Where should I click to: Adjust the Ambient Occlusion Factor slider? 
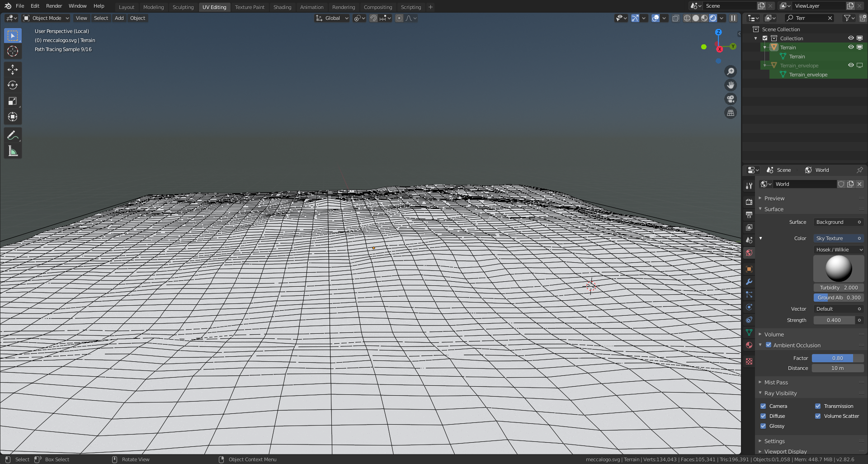coord(837,358)
